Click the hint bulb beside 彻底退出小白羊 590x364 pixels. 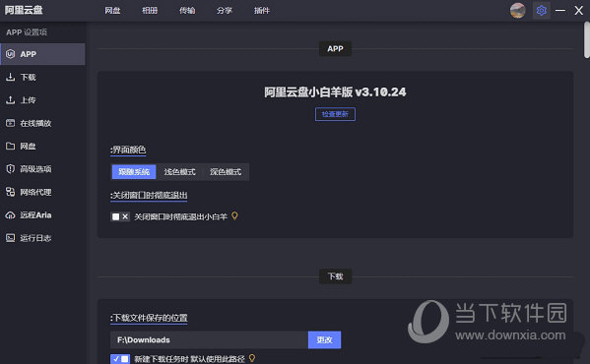click(234, 216)
